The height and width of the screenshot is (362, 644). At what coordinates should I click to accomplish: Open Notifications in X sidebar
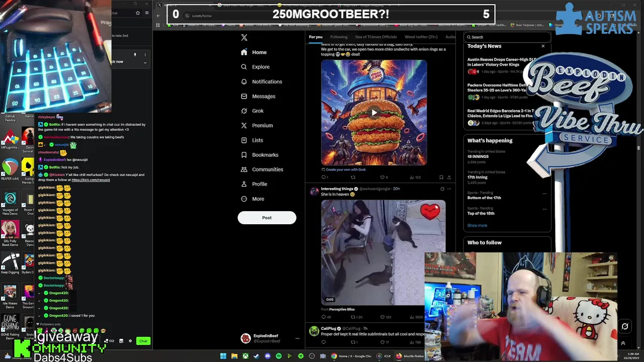pos(261,81)
